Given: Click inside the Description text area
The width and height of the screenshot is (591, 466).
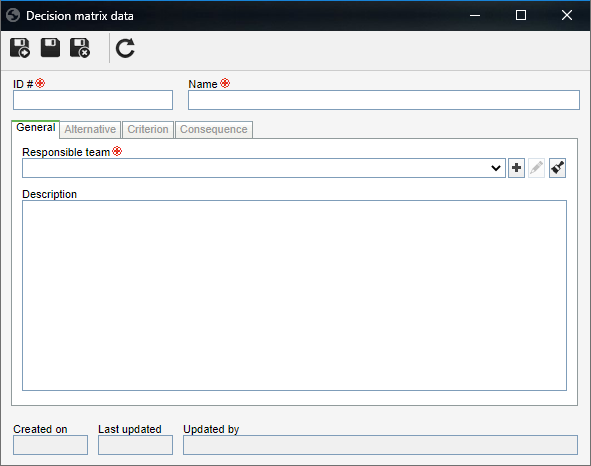Looking at the screenshot, I should 294,295.
